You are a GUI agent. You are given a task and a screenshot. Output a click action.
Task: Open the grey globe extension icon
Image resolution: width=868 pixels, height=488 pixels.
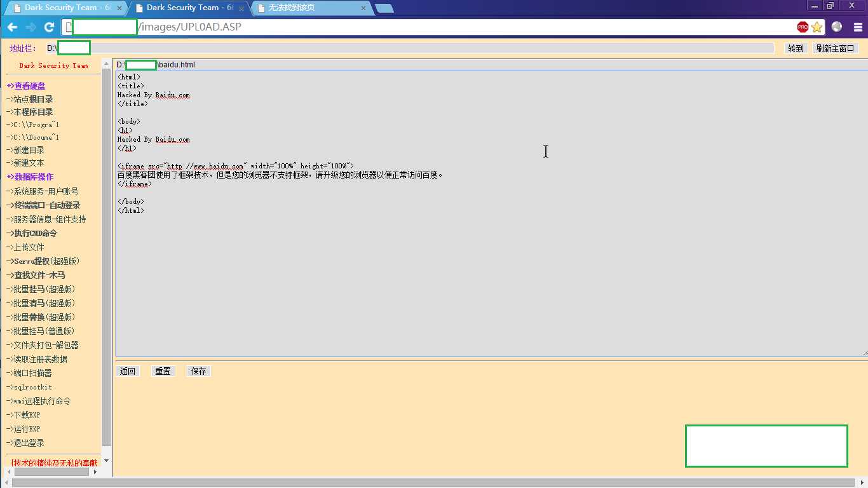(837, 27)
